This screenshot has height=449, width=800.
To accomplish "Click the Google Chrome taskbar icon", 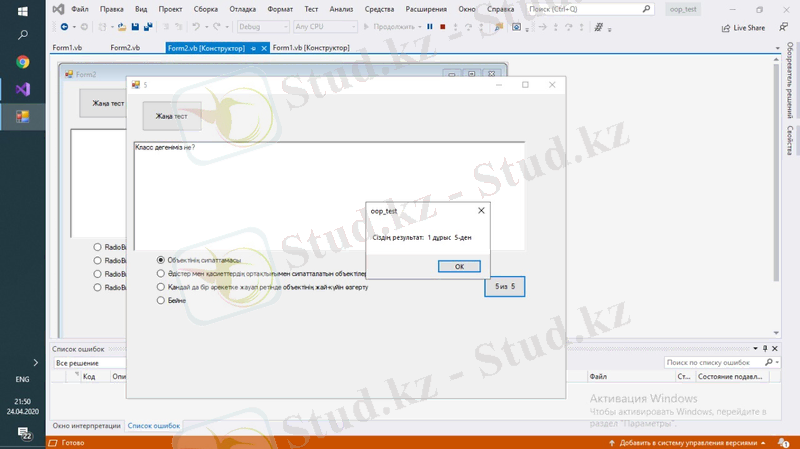I will (x=22, y=62).
